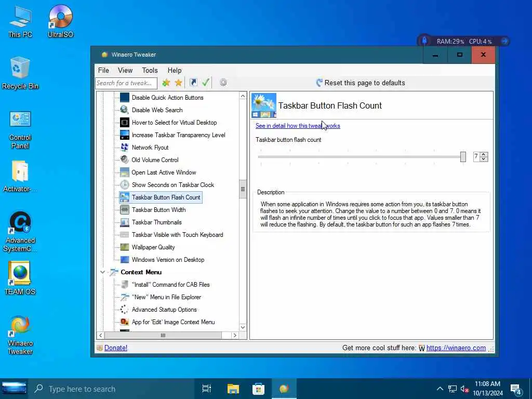Open the Task View taskbar button

(207, 389)
